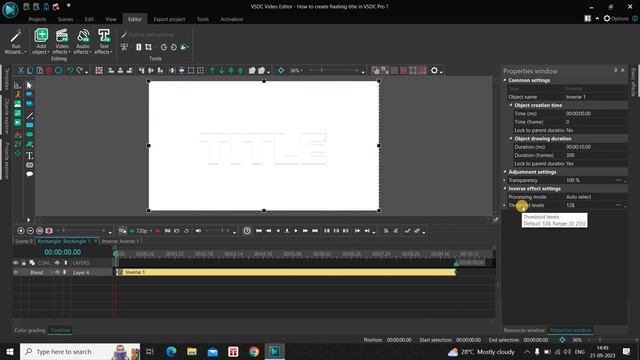This screenshot has height=360, width=640.
Task: Toggle the lock icon in layers header
Action: (24, 263)
